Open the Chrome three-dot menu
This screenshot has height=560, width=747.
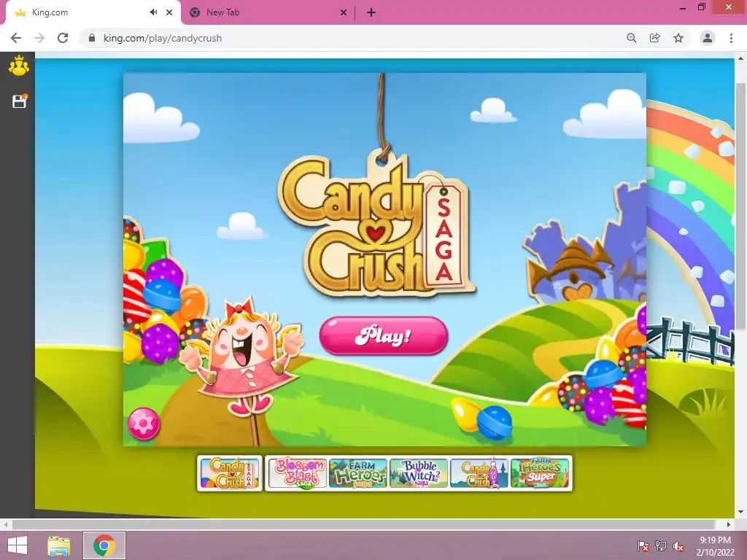click(731, 38)
